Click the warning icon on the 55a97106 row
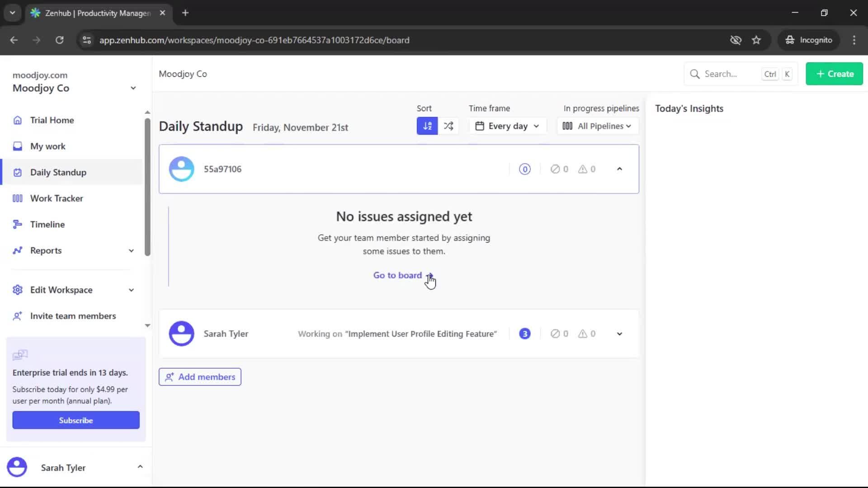This screenshot has height=488, width=868. pos(582,169)
